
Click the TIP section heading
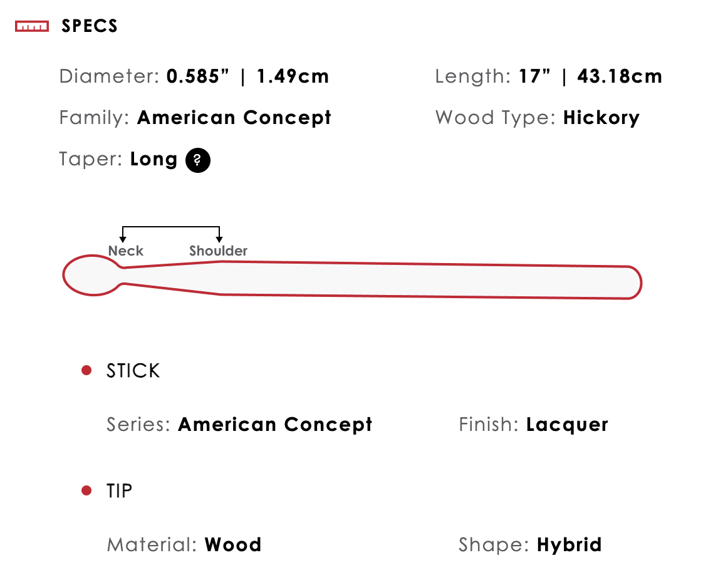tap(120, 490)
